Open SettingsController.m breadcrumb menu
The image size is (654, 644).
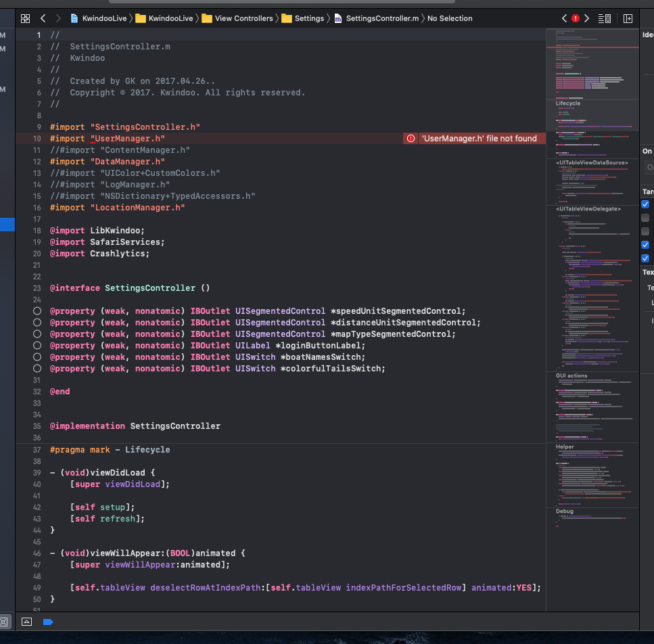tap(377, 18)
